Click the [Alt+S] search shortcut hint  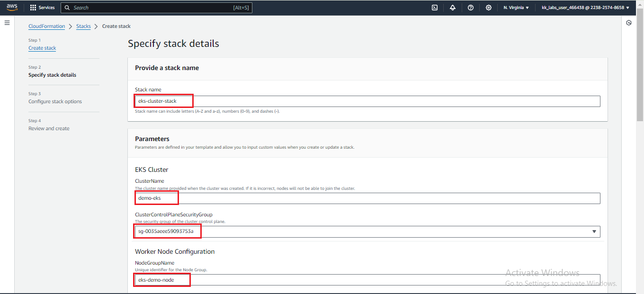[x=241, y=8]
